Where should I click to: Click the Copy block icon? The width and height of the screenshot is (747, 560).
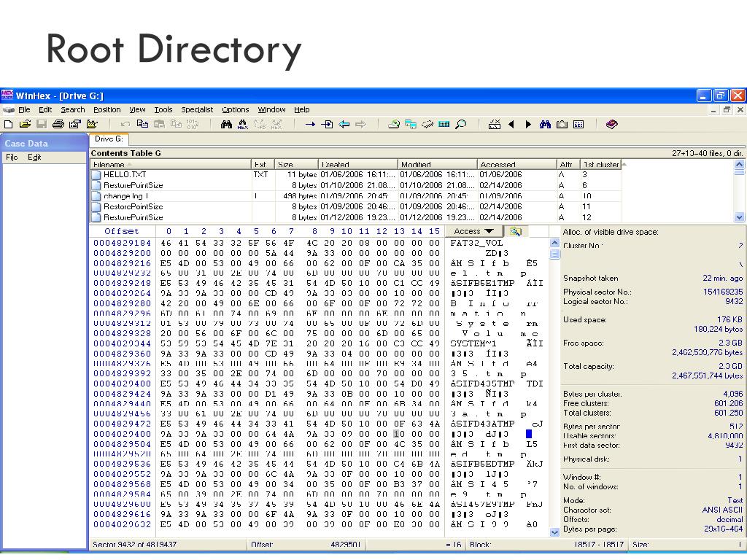coord(142,125)
